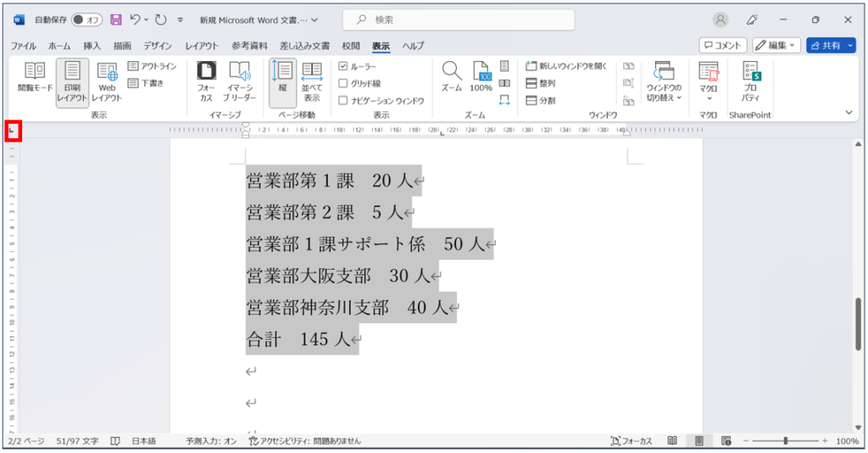Enable the グリッド線 checkbox

pyautogui.click(x=343, y=83)
